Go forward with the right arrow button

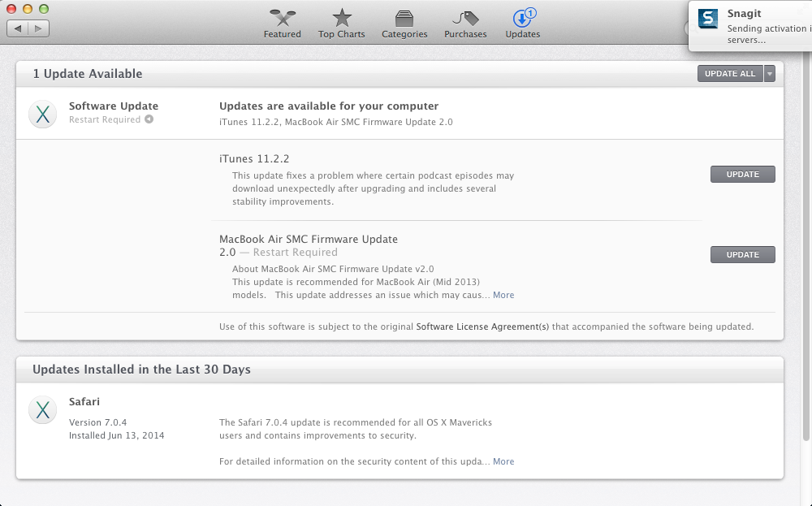[x=38, y=28]
